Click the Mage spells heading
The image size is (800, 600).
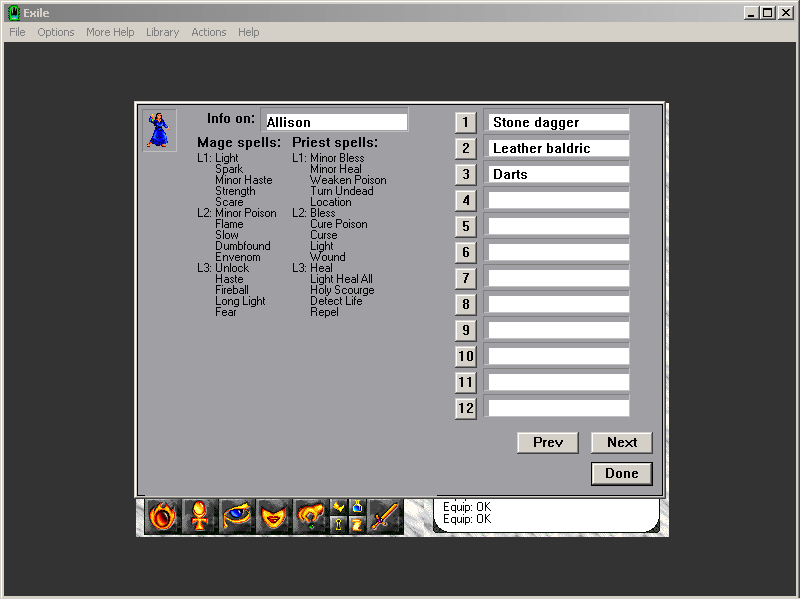239,142
